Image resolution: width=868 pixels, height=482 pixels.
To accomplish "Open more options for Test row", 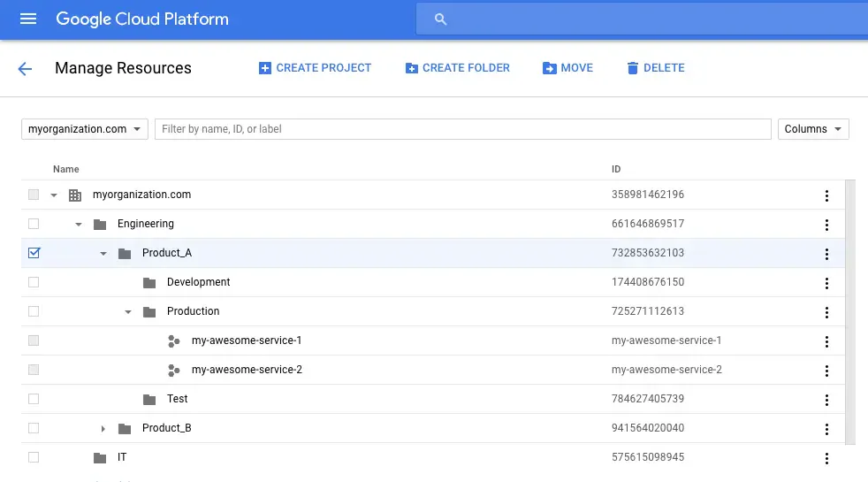I will [826, 400].
